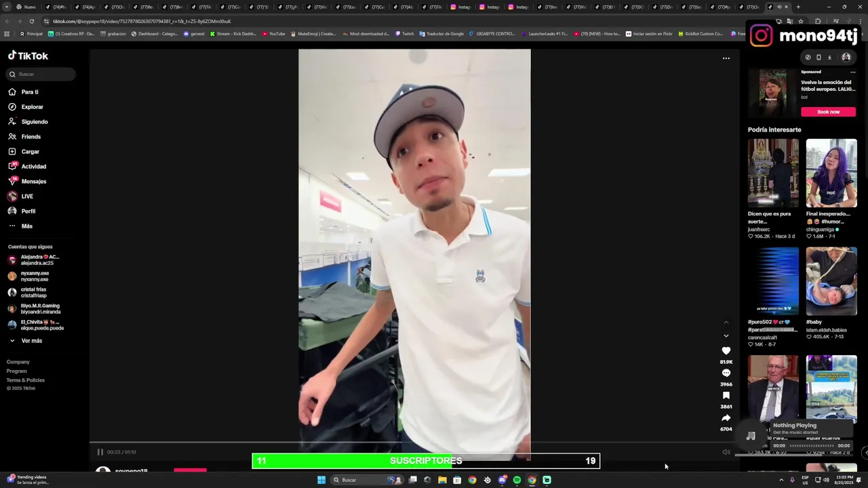Open the Siguiendo feed
Screen dimensions: 868x488
coord(34,121)
